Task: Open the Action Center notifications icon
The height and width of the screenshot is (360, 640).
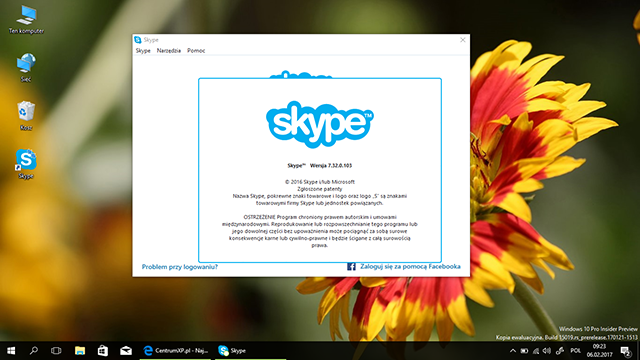Action: click(625, 351)
